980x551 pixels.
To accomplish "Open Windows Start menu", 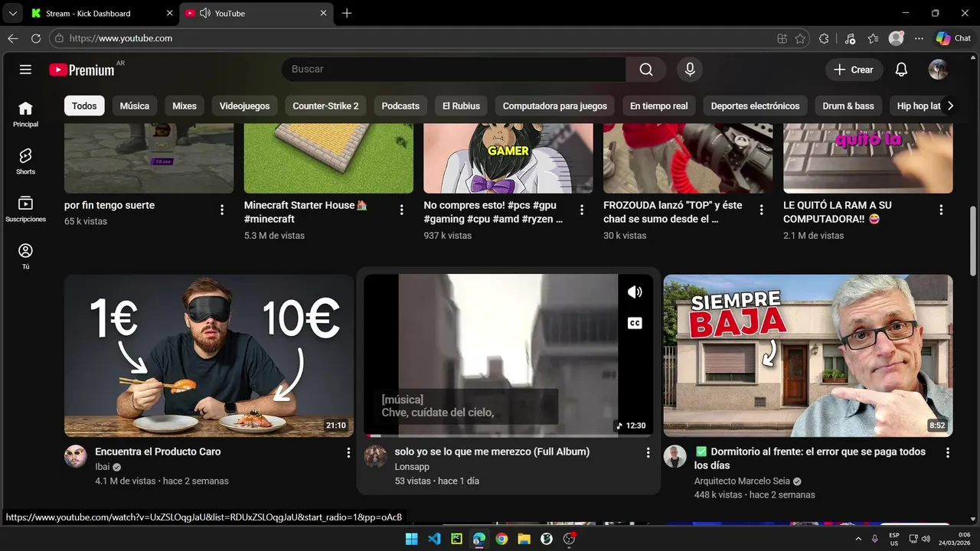I will (x=411, y=539).
